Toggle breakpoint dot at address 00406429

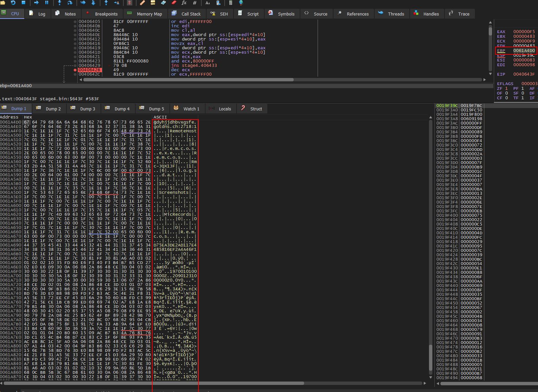point(75,66)
